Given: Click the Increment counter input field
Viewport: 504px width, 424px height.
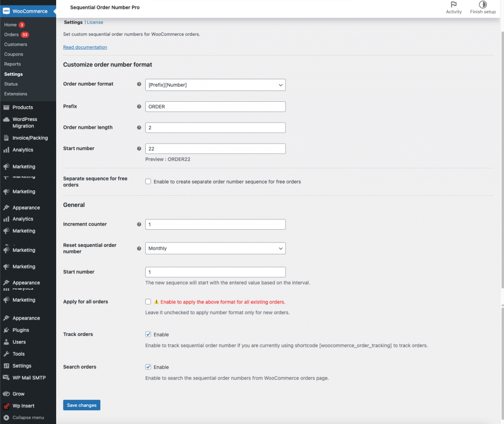Looking at the screenshot, I should tap(216, 224).
